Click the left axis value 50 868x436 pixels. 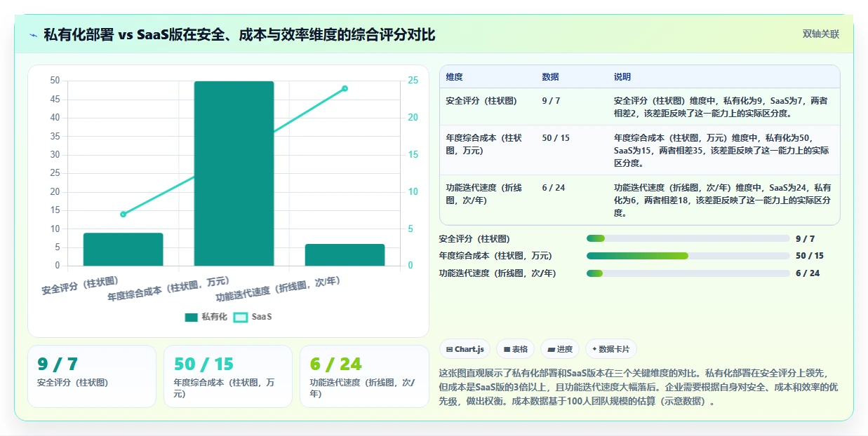point(55,81)
